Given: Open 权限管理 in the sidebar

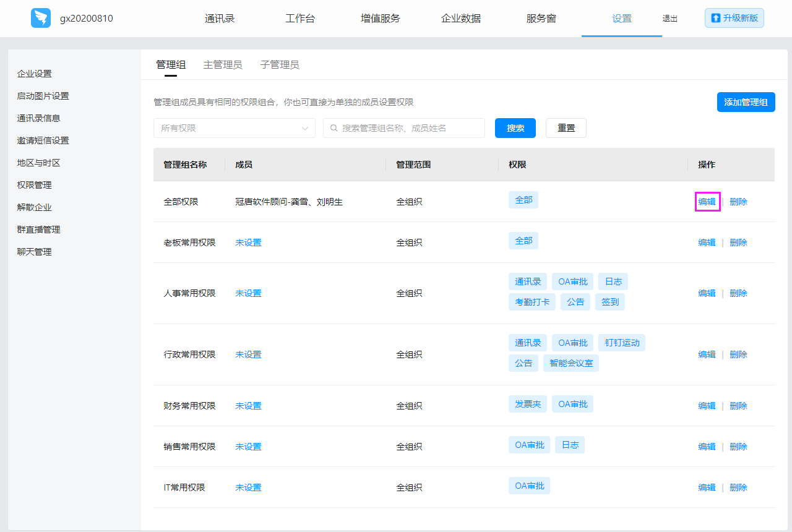Looking at the screenshot, I should (x=35, y=185).
